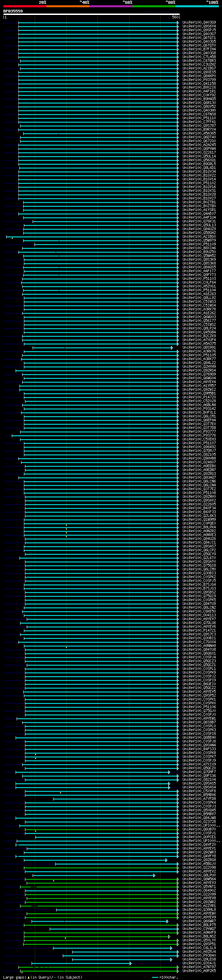Screen dimensions: 222x980
Task: Select the query name BP035559
Action: click(13, 11)
